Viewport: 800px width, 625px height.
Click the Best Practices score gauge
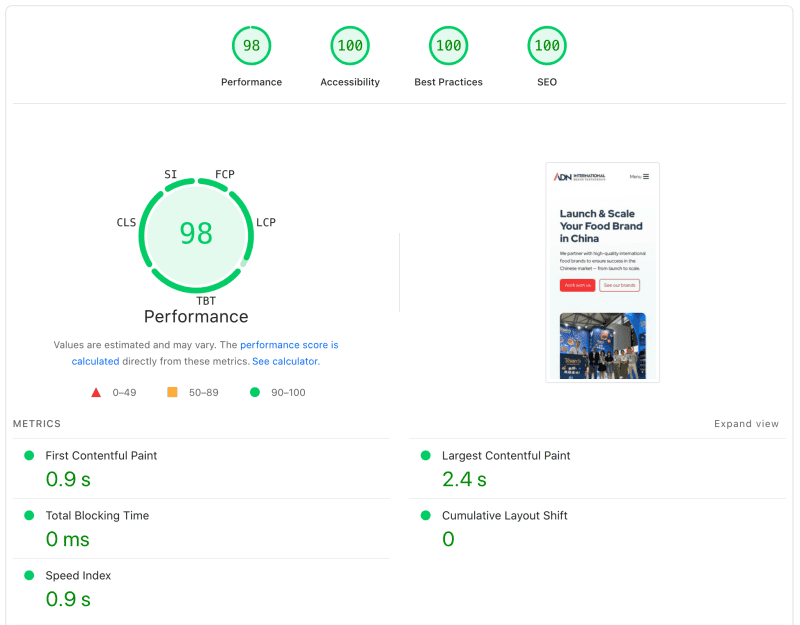pos(448,46)
